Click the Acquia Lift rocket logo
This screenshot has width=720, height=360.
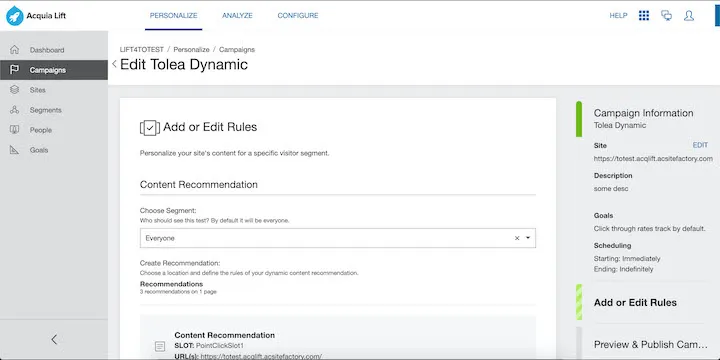15,16
